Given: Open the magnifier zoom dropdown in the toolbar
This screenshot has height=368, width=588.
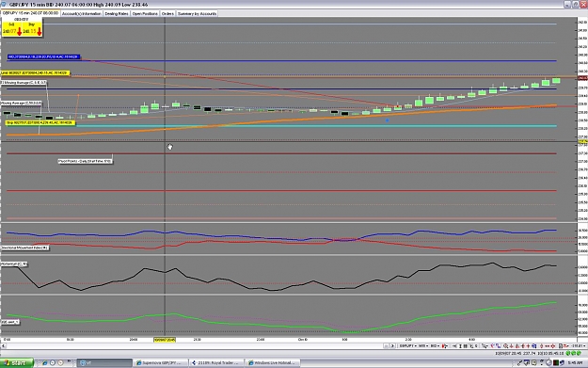Looking at the screenshot, I should pos(485,345).
